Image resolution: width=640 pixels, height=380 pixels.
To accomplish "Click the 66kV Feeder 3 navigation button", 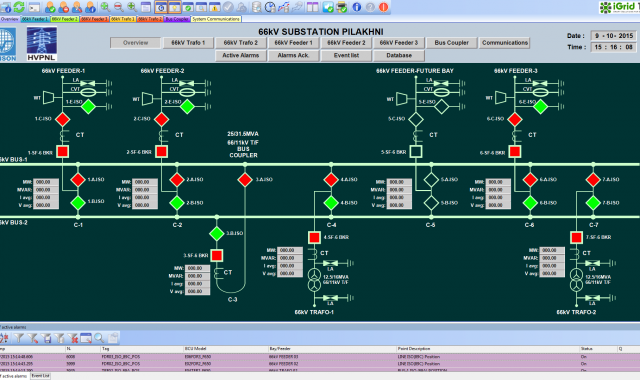I will pyautogui.click(x=399, y=43).
